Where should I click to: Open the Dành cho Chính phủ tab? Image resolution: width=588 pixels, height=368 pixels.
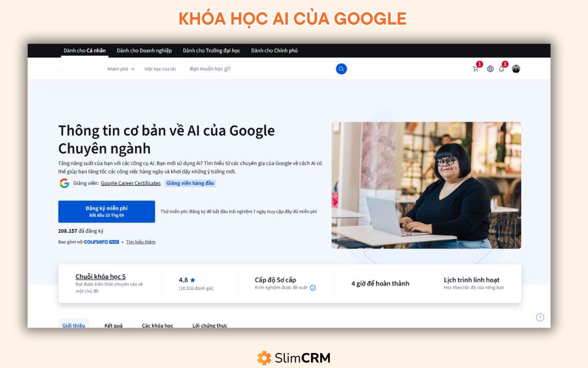click(x=275, y=50)
